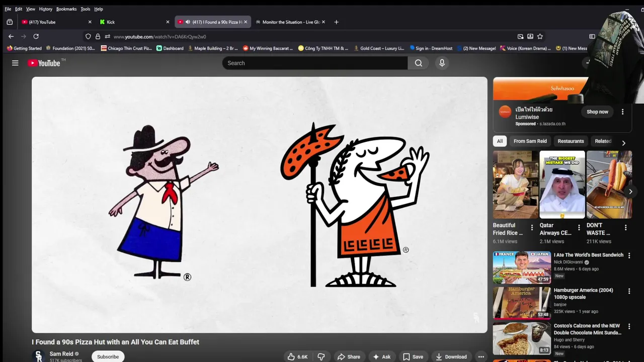Close the Kick tab

point(168,22)
